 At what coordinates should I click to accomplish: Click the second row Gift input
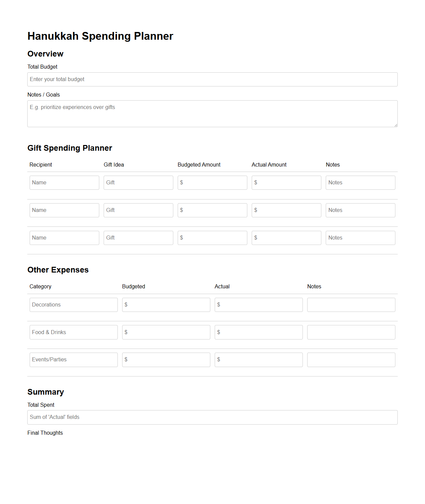point(138,210)
